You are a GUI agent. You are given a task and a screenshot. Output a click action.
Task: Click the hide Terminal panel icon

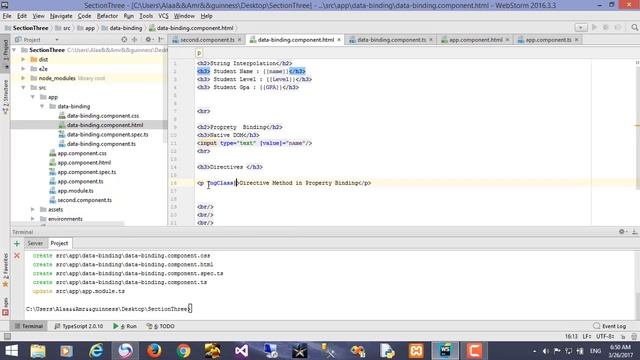coord(634,231)
